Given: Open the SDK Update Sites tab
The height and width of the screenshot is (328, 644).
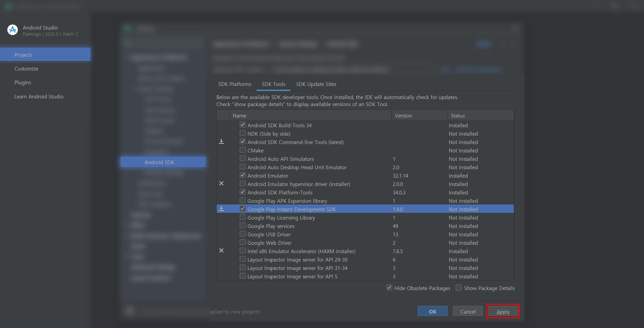Looking at the screenshot, I should pyautogui.click(x=316, y=84).
